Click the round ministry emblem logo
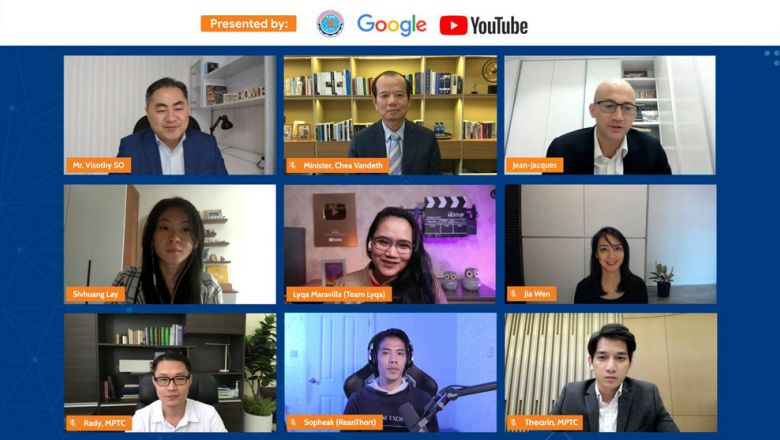Viewport: 780px width, 440px height. pos(330,24)
